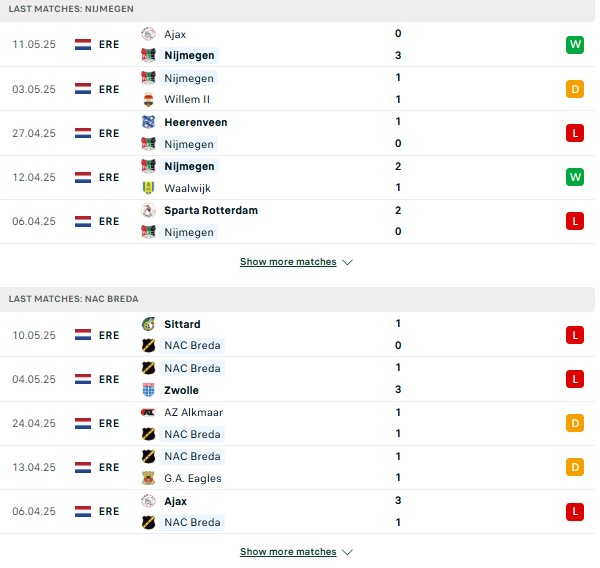Click the Ajax crest in the 11.05.25 match

click(148, 34)
